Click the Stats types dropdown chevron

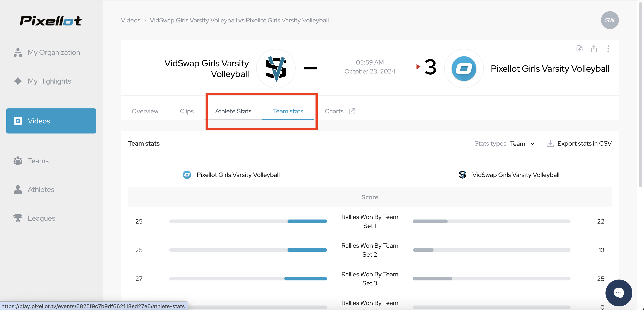532,144
